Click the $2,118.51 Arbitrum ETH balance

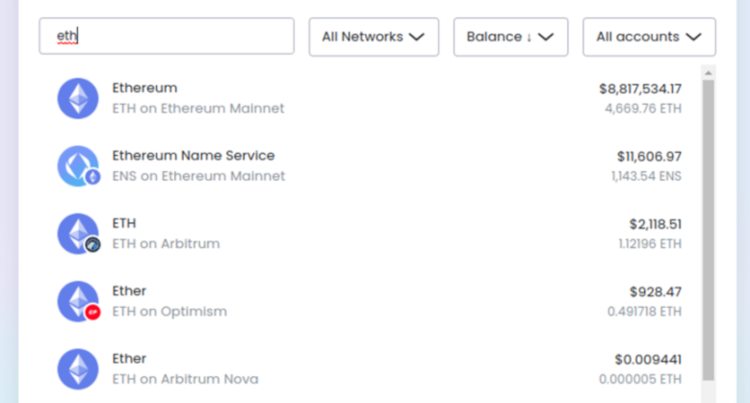point(655,224)
